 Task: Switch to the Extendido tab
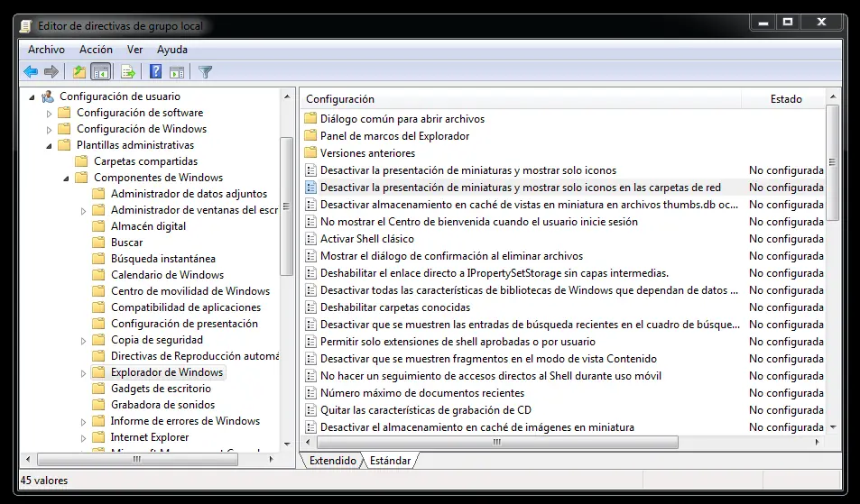click(x=332, y=461)
